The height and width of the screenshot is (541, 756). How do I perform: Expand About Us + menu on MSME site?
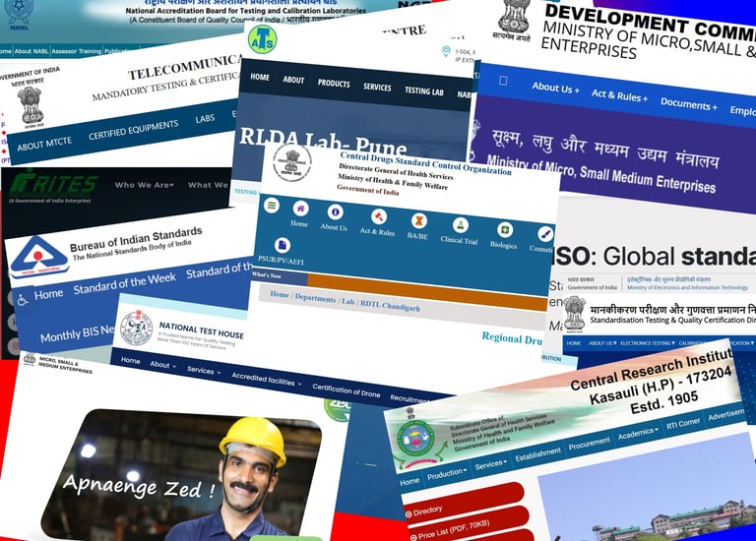click(x=556, y=88)
